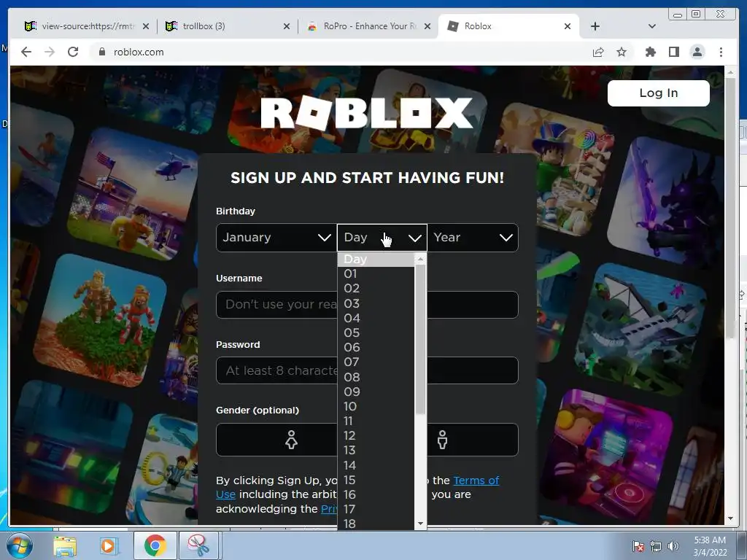The height and width of the screenshot is (560, 747).
Task: Choose day 02 from the list
Action: tap(376, 289)
